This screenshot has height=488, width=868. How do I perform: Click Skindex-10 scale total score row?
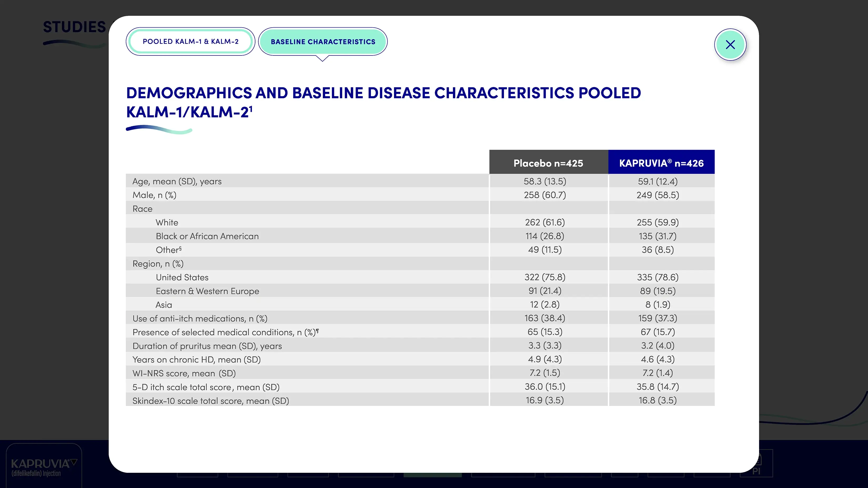click(x=211, y=401)
